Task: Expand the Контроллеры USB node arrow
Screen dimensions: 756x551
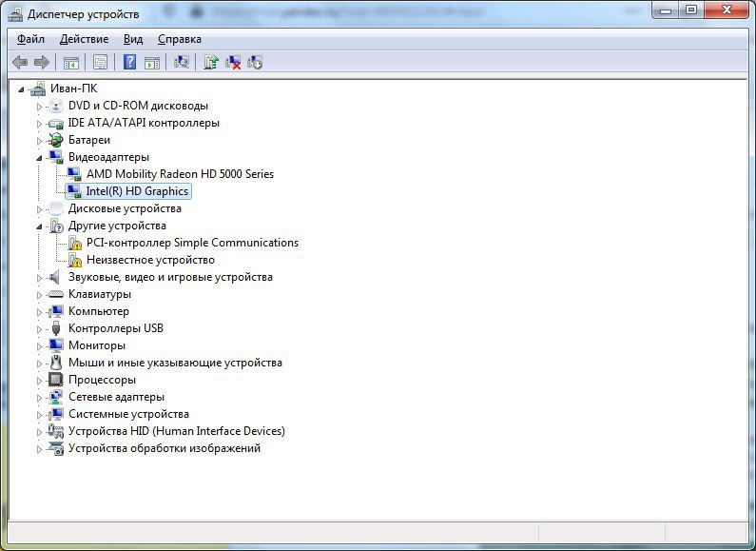Action: 40,329
